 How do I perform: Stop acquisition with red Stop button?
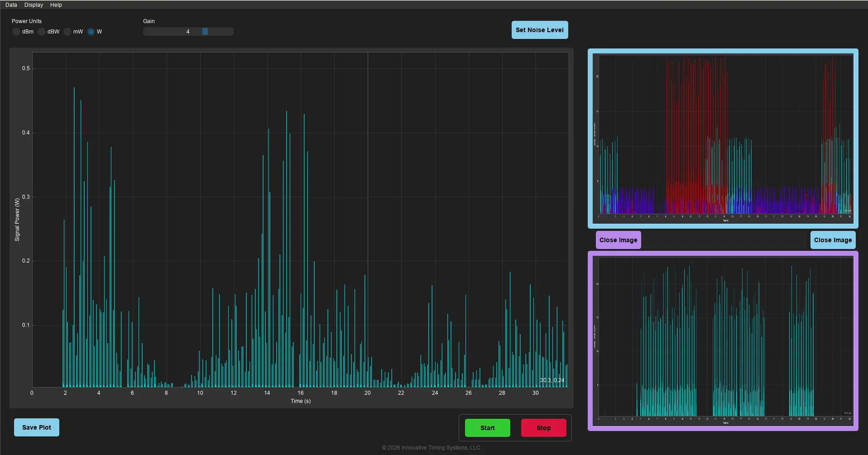[544, 428]
